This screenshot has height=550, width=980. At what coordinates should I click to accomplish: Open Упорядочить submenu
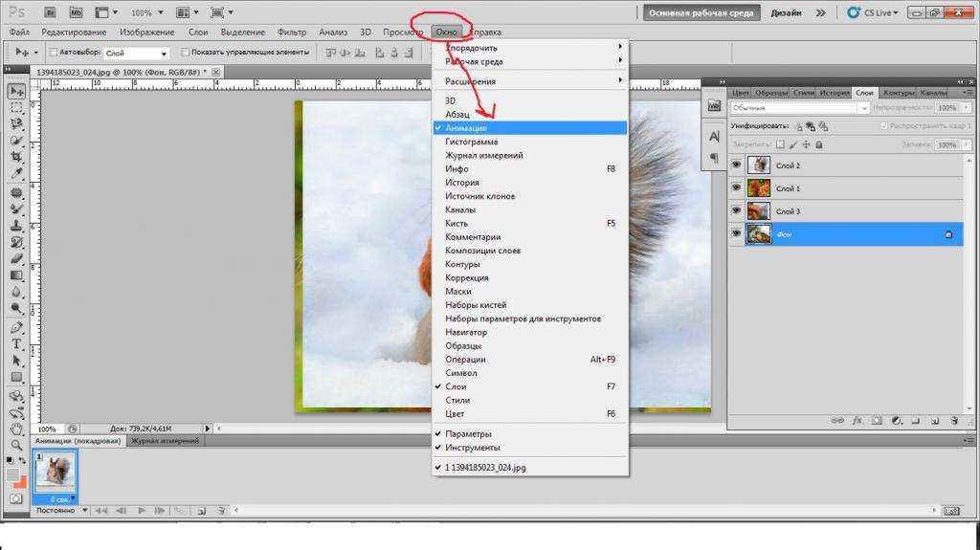[x=530, y=48]
